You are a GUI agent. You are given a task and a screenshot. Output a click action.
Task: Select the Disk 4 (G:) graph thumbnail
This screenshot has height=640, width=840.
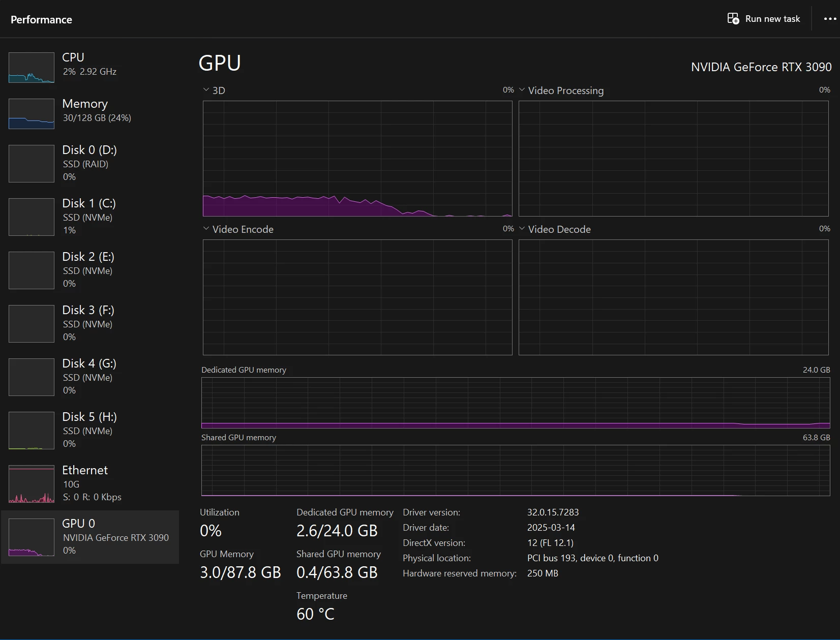point(32,377)
